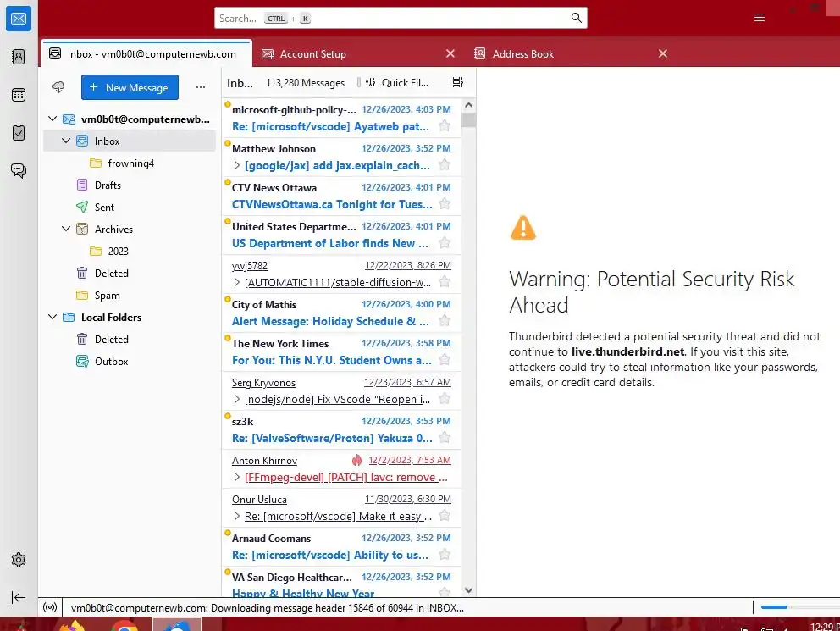Click message list scroll up arrow
The image size is (840, 631).
pos(469,105)
